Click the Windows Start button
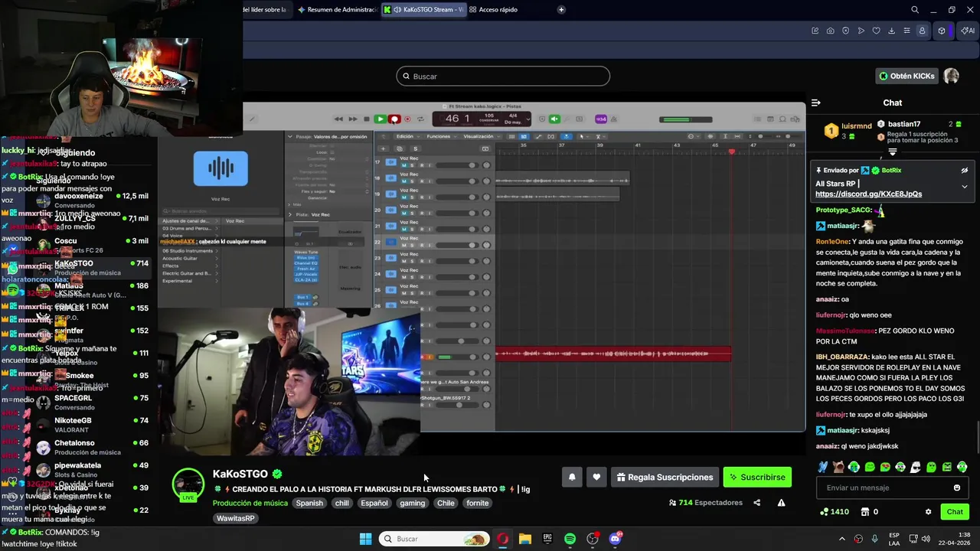The height and width of the screenshot is (551, 980). [366, 539]
